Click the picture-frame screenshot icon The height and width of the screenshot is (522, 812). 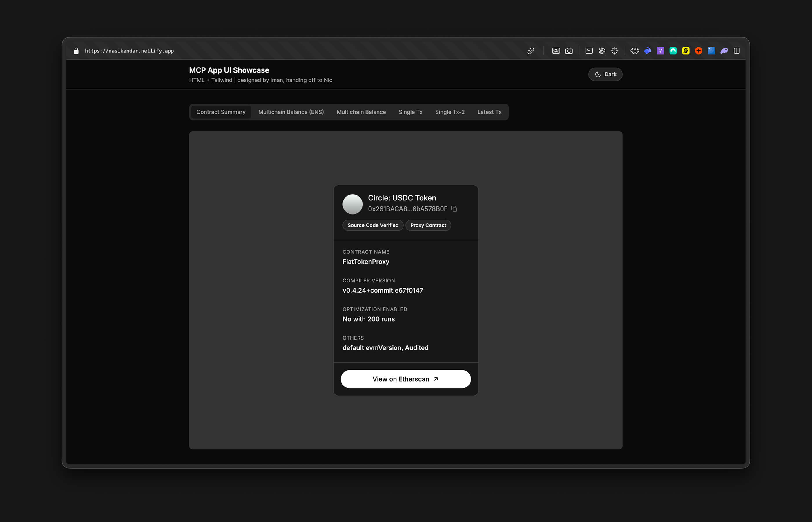(x=556, y=51)
